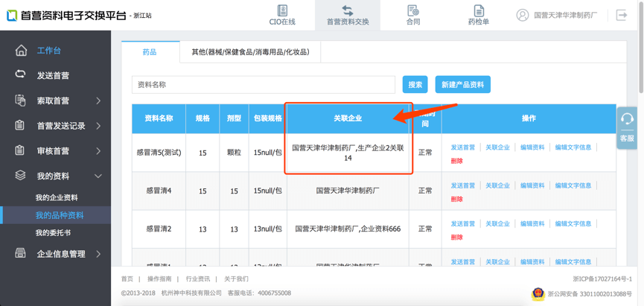Open 工作台 in the sidebar
This screenshot has height=306, width=644.
click(x=49, y=51)
